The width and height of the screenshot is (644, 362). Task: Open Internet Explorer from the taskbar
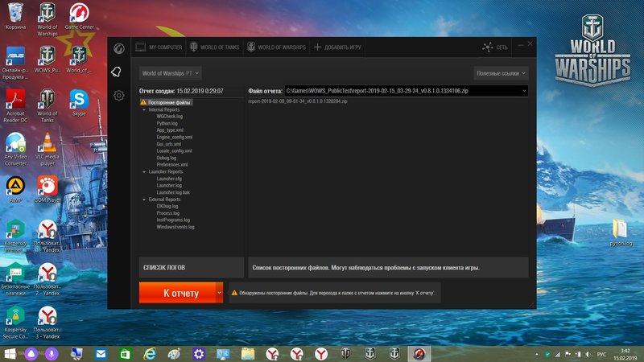150,354
